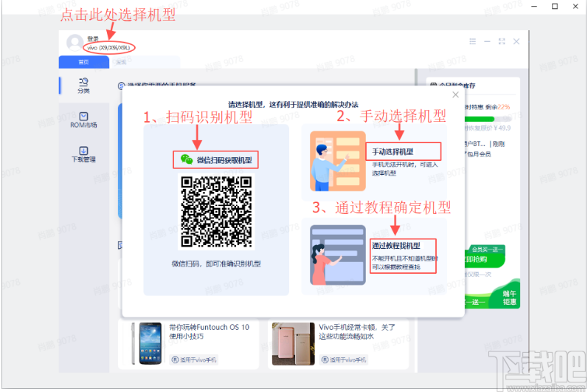Image resolution: width=588 pixels, height=392 pixels.
Task: Minimize the outer window
Action: pyautogui.click(x=534, y=7)
